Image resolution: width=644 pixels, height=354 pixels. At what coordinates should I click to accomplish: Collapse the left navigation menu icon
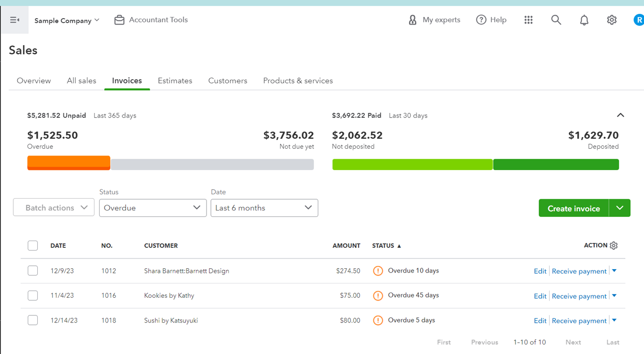pyautogui.click(x=15, y=20)
